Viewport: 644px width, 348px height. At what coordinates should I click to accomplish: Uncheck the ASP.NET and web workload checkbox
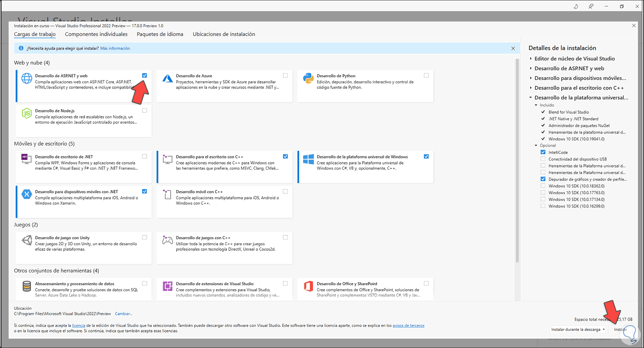[145, 76]
